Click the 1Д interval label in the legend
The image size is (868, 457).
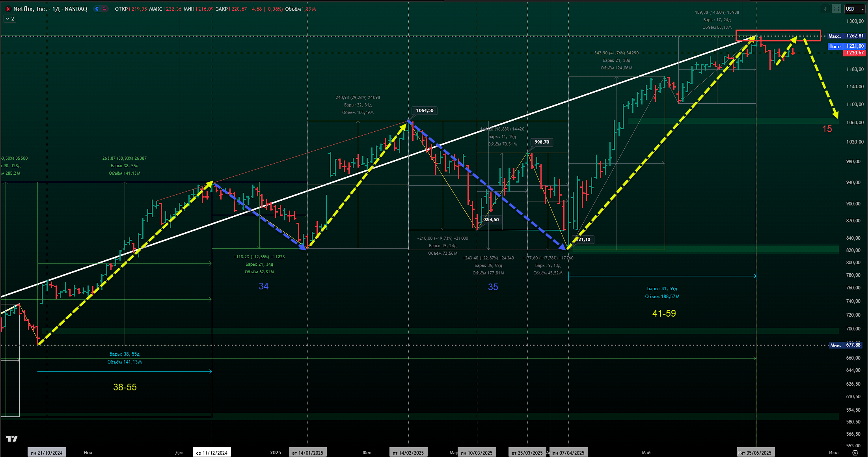[x=56, y=9]
